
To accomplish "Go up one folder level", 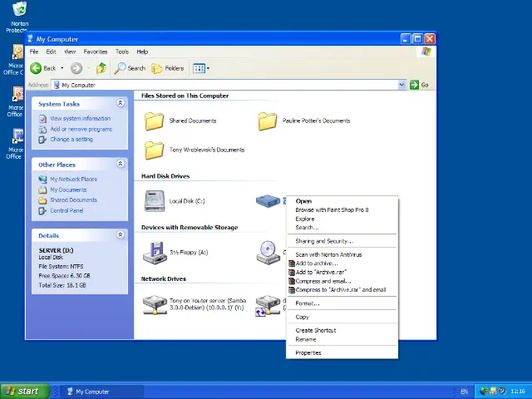I will (101, 68).
